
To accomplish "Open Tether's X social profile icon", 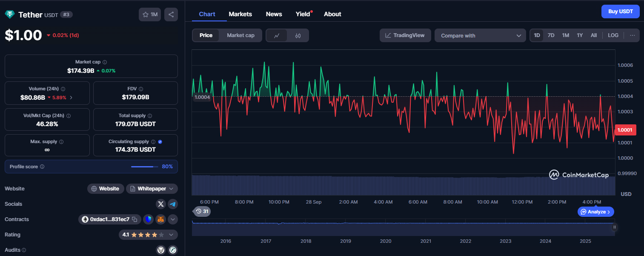I will coord(160,204).
